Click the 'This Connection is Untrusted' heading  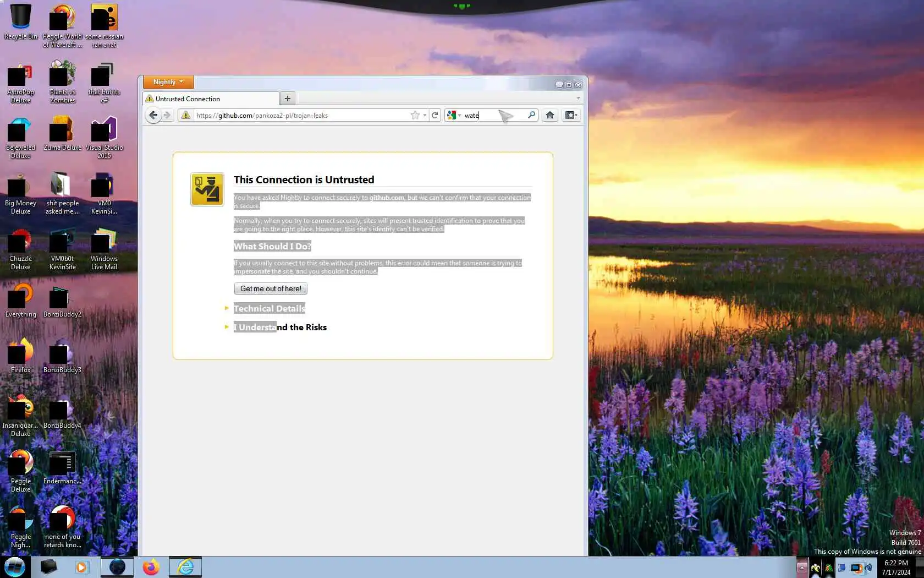tap(304, 179)
